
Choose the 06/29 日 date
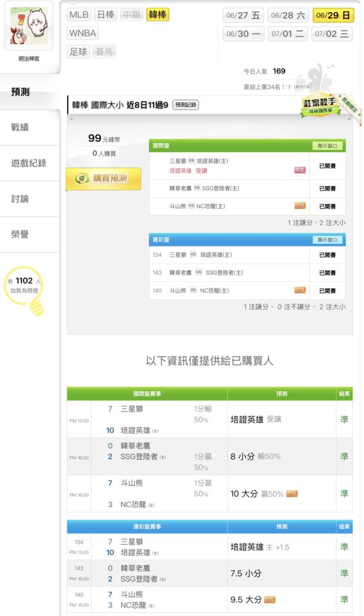click(x=333, y=15)
